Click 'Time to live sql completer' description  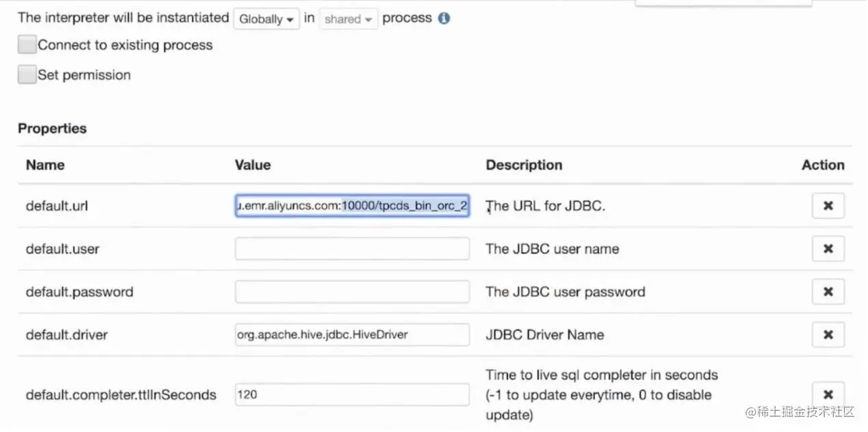[602, 394]
